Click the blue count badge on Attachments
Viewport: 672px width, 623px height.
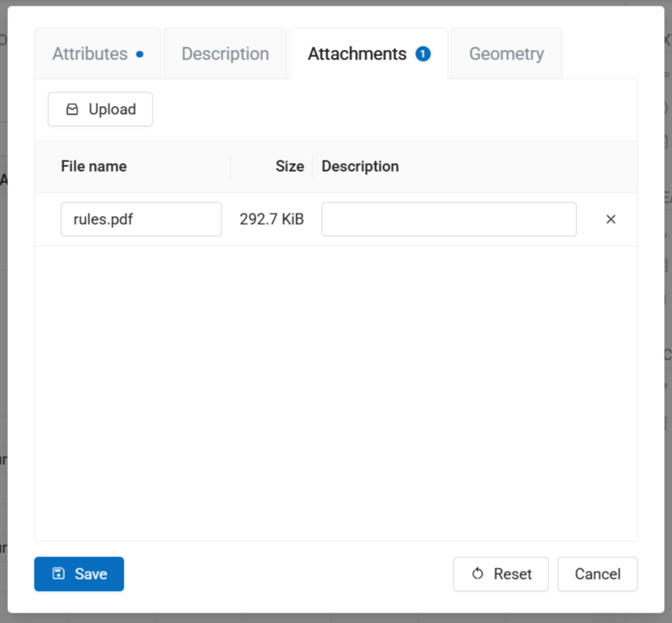pyautogui.click(x=423, y=54)
